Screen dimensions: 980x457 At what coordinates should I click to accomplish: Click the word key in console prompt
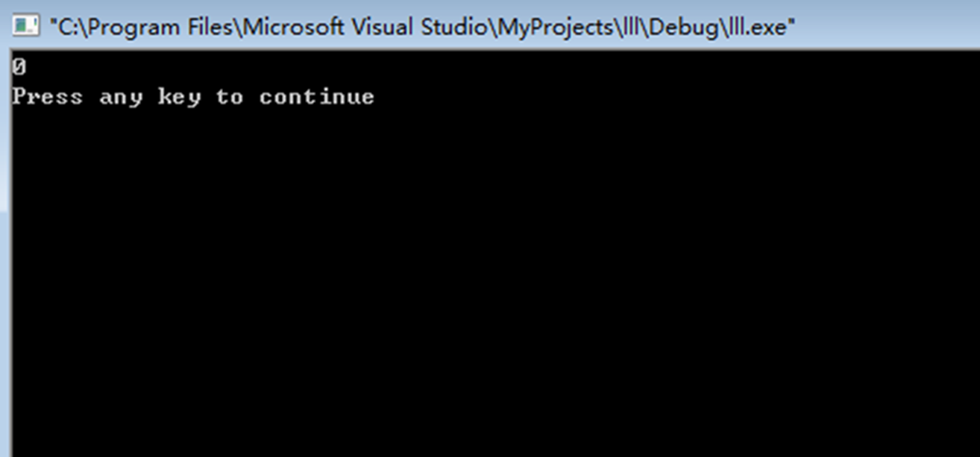click(x=179, y=98)
